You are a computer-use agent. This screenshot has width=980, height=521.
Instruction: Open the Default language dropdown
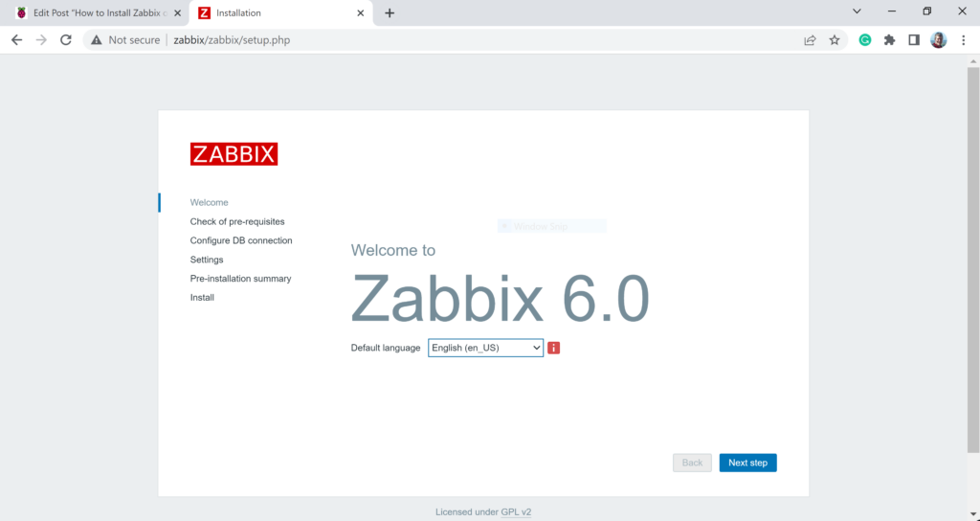point(485,348)
